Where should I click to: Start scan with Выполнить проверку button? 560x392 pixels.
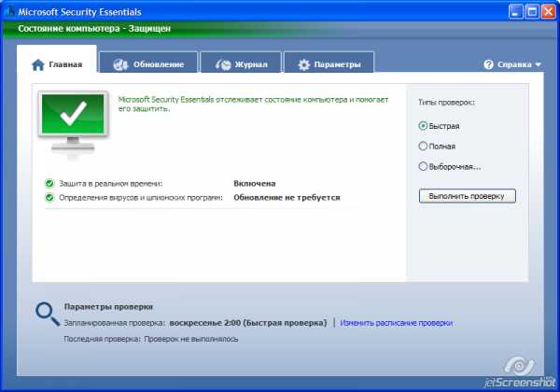pyautogui.click(x=468, y=196)
